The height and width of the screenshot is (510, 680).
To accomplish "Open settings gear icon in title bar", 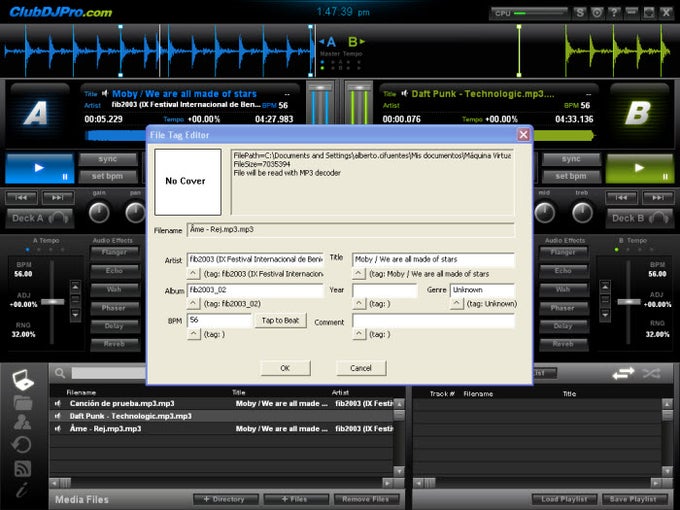I will coord(597,13).
